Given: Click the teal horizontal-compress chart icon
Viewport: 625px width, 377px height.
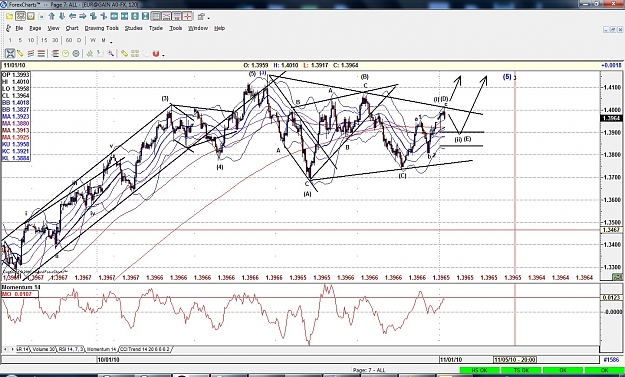Looking at the screenshot, I should (124, 16).
